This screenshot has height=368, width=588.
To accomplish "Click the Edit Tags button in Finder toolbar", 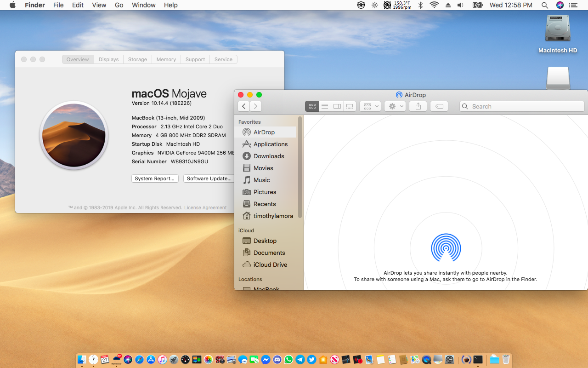I will tap(440, 106).
